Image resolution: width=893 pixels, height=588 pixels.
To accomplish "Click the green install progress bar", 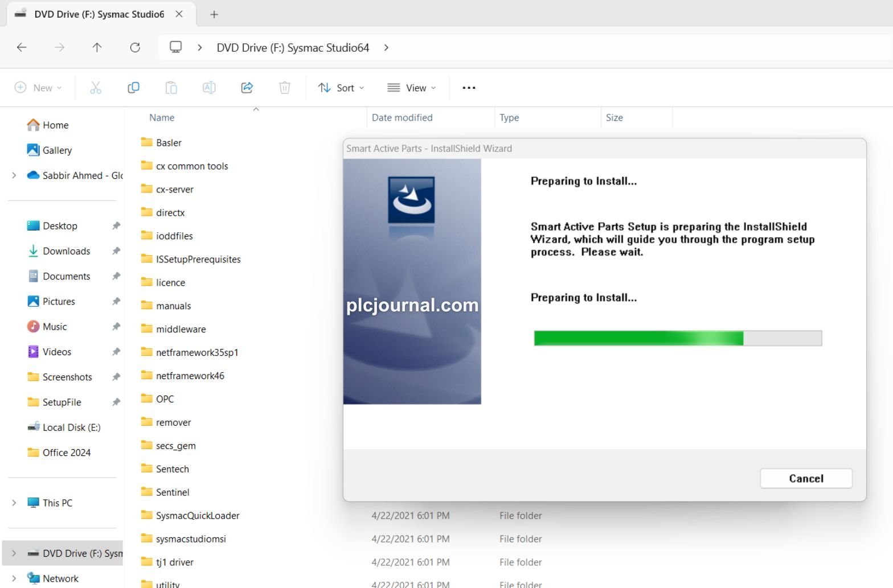I will [x=678, y=338].
